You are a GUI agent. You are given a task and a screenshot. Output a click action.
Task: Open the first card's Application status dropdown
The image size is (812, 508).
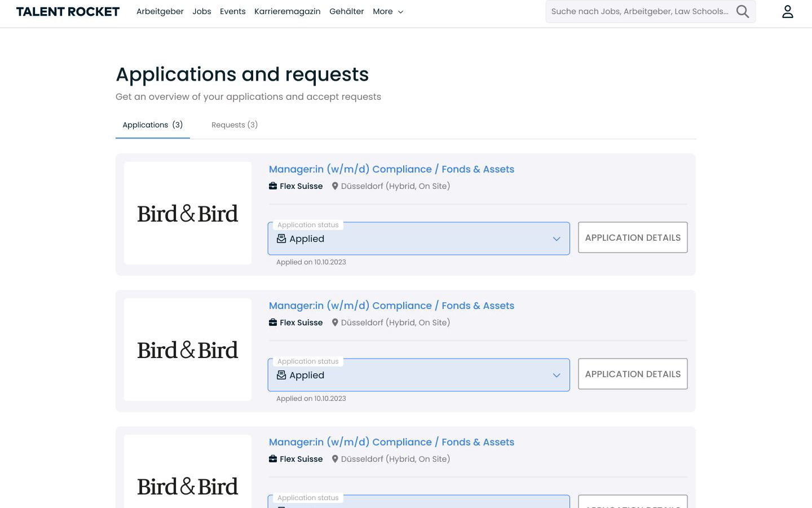pyautogui.click(x=418, y=238)
